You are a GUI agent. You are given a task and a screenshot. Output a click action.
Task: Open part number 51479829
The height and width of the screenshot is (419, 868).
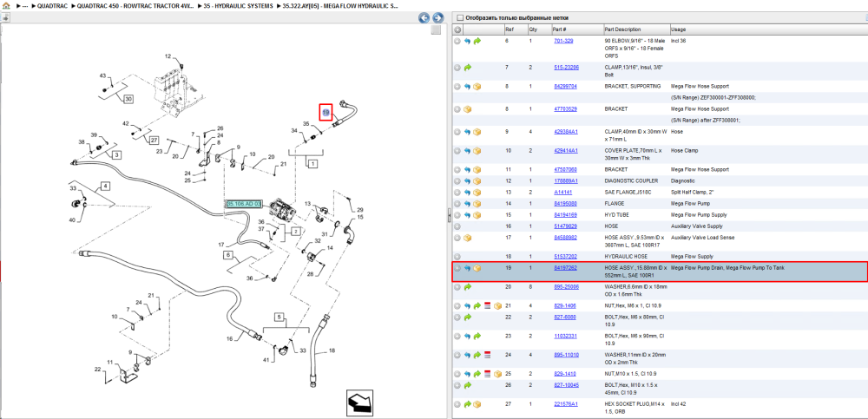tap(566, 226)
